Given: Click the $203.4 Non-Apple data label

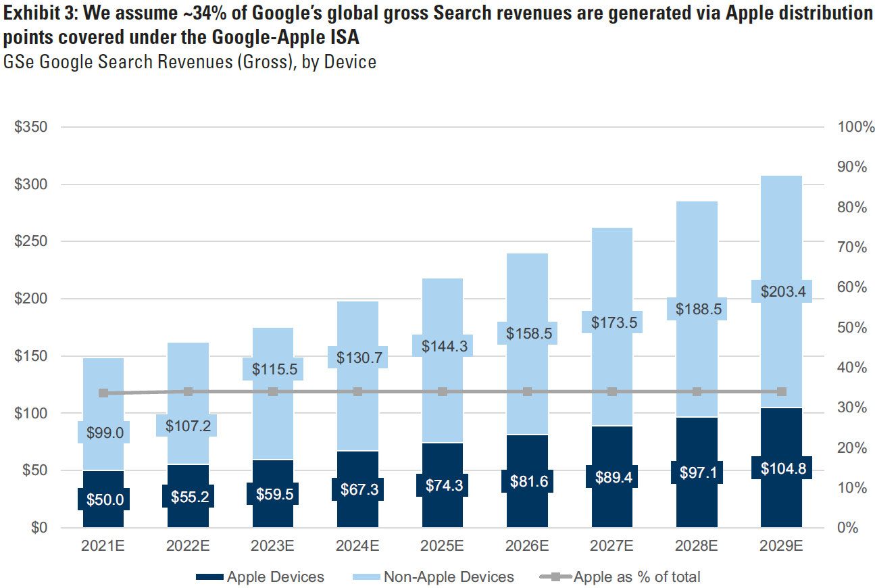Looking at the screenshot, I should click(x=781, y=291).
